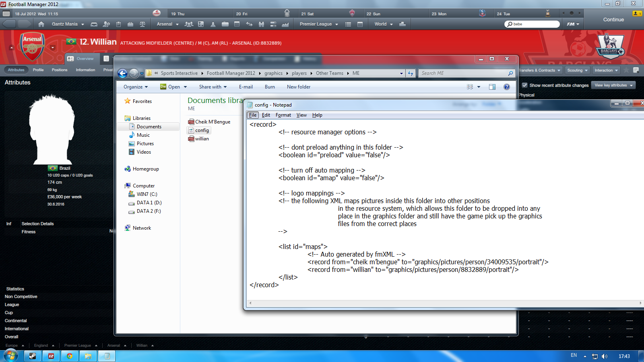Viewport: 644px width, 362px height.
Task: Open the Windows Start menu
Action: (x=11, y=356)
